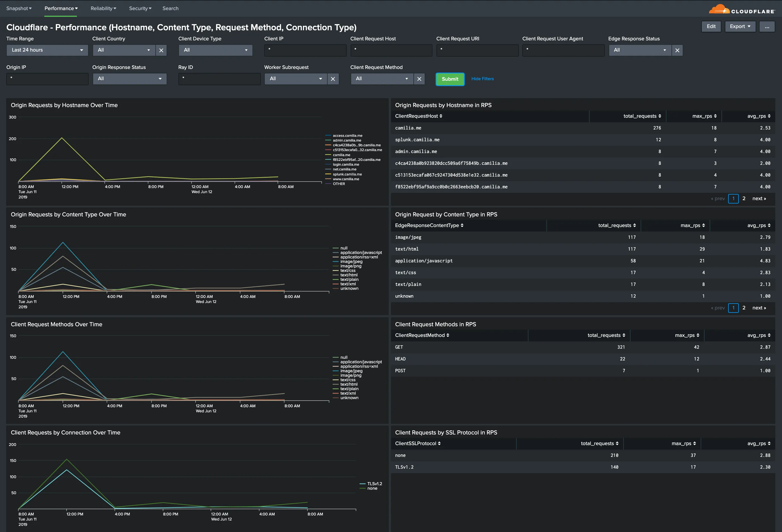Click the Edit button

711,27
